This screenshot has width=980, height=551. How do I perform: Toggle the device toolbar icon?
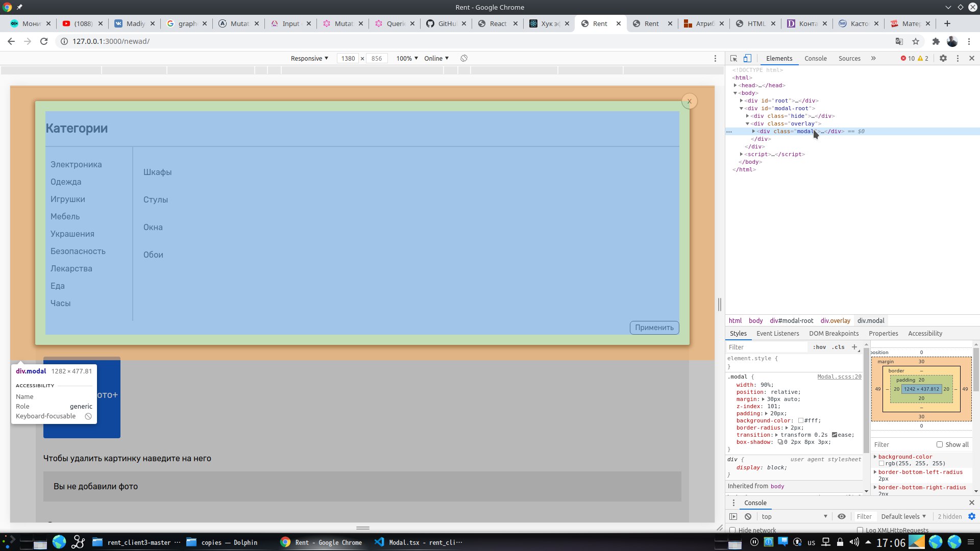tap(747, 58)
